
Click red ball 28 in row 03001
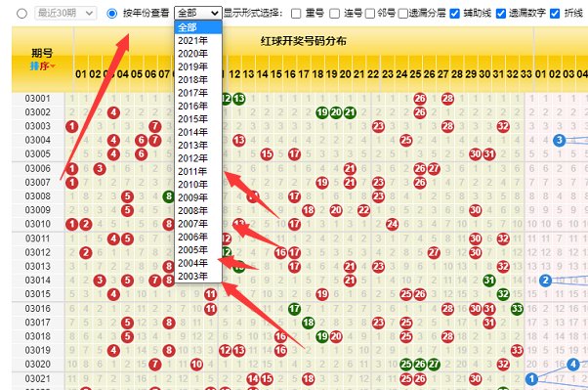[447, 99]
